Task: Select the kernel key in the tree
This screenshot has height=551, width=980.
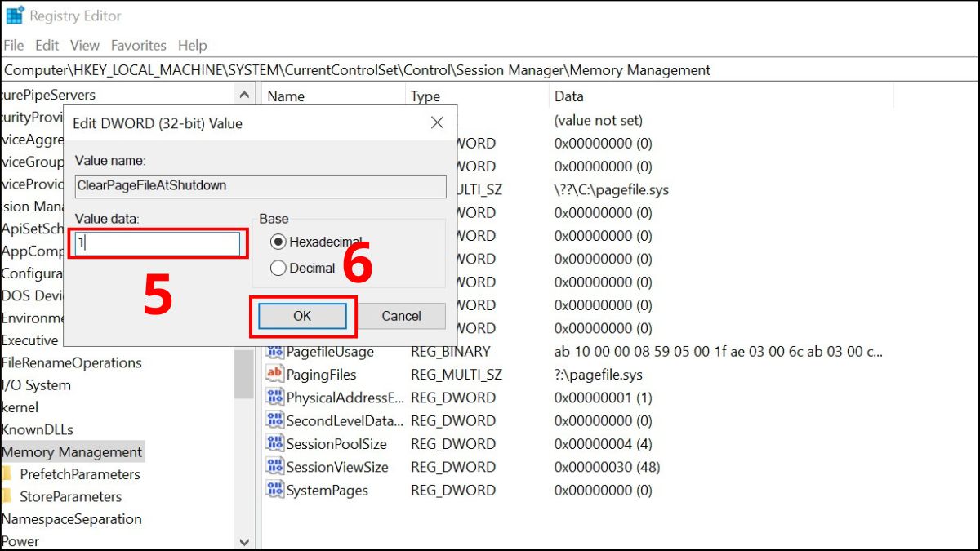Action: (20, 407)
